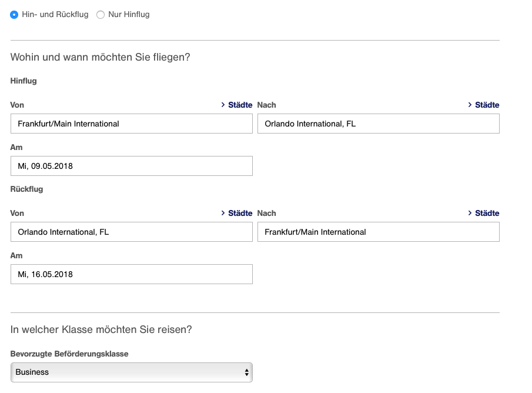
Task: Choose the Nur Hinflug radio option
Action: tap(101, 15)
